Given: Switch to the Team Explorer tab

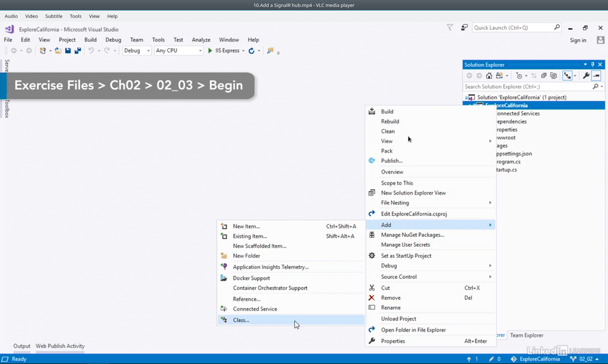Looking at the screenshot, I should pos(526,335).
